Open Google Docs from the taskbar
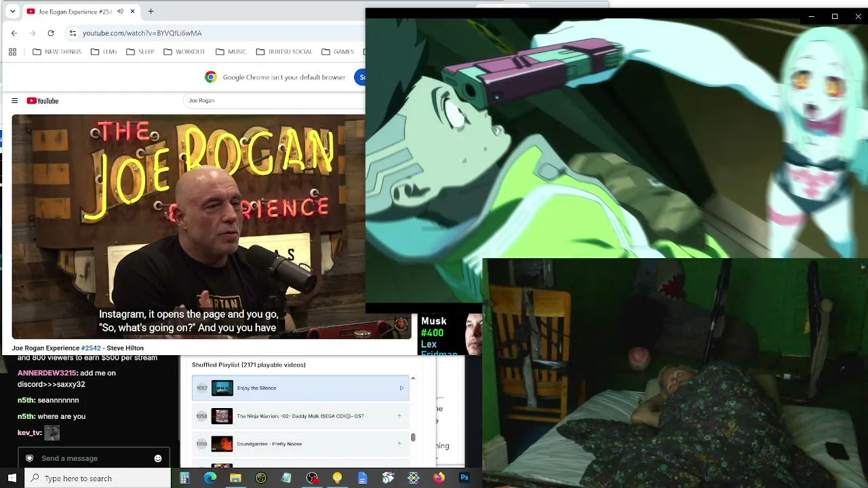 coord(363,478)
